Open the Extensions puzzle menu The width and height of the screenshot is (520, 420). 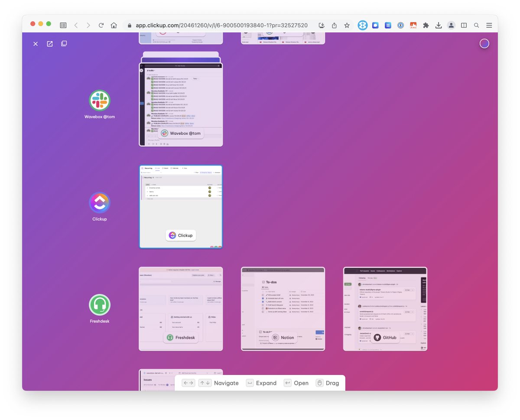point(426,26)
